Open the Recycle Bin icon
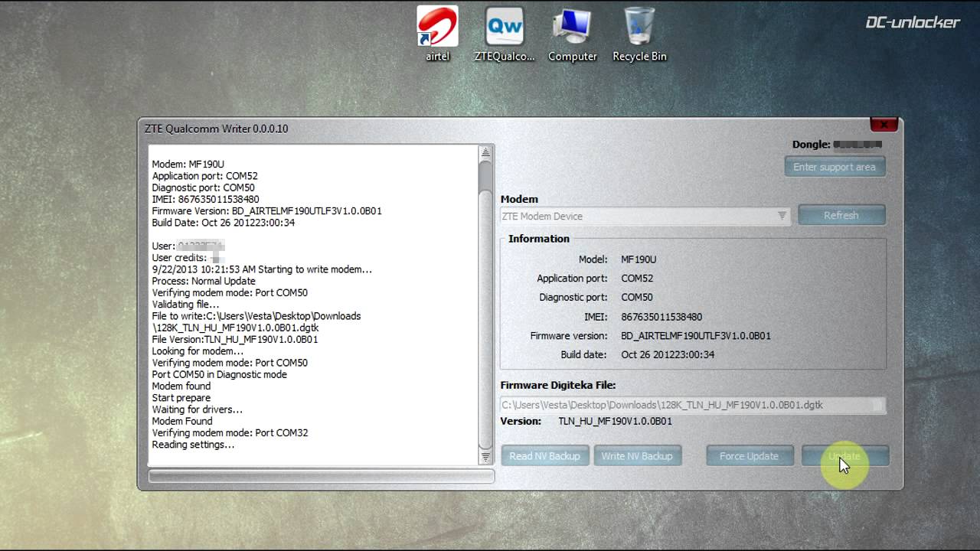 click(639, 34)
